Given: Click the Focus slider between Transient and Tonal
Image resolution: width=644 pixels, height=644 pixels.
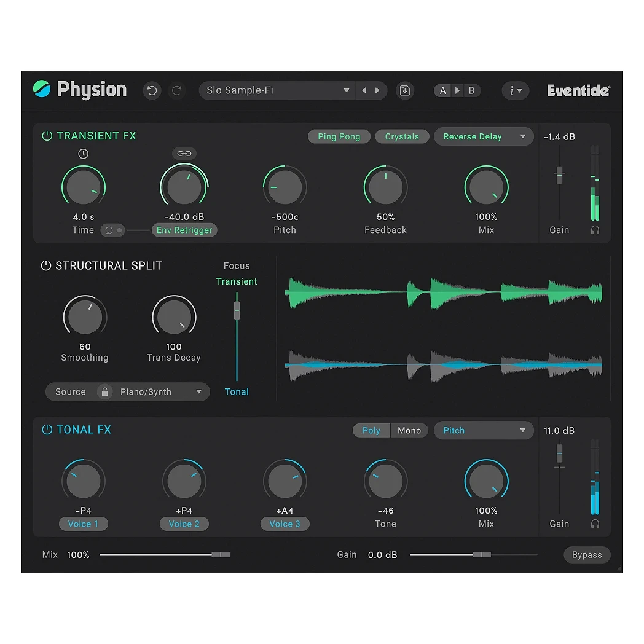Looking at the screenshot, I should [237, 310].
